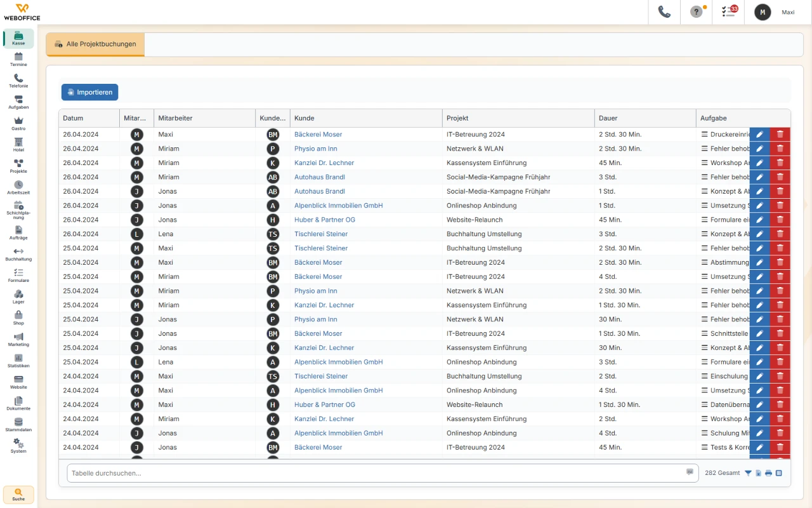Open Bäckerei Moser link in Maxi's 26.04.2024 row

(x=318, y=135)
